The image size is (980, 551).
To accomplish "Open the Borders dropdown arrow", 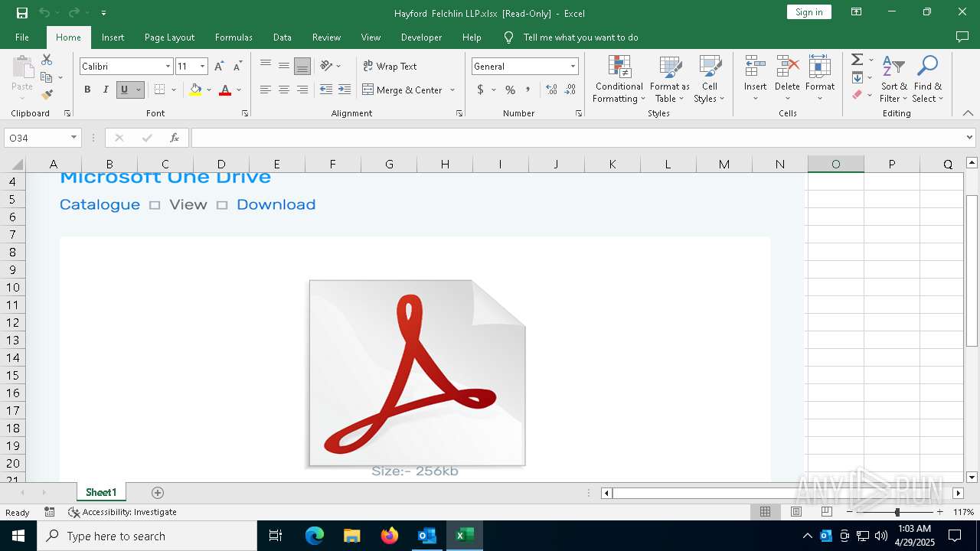I will tap(174, 90).
